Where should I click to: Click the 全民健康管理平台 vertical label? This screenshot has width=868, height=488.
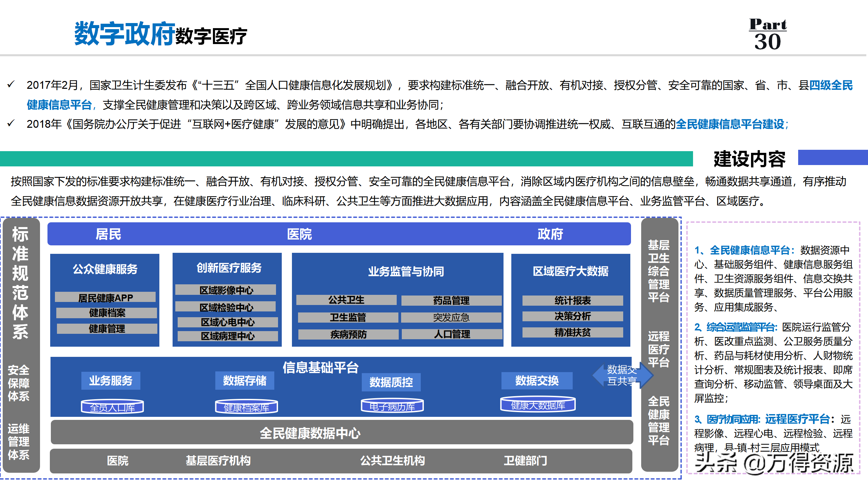click(x=658, y=421)
